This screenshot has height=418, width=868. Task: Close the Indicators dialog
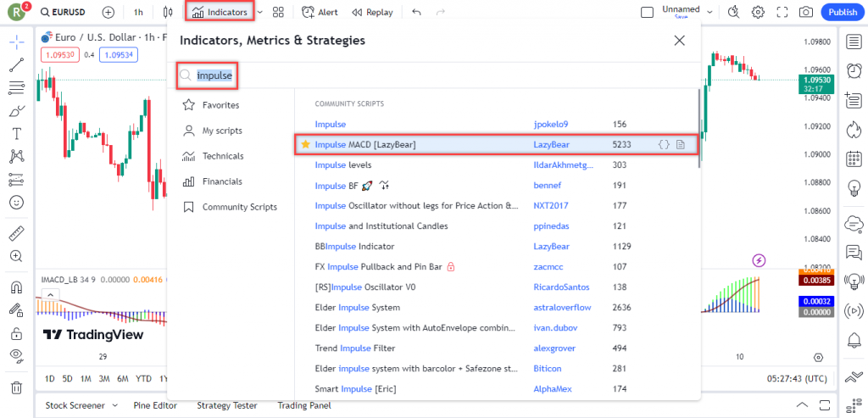[679, 41]
